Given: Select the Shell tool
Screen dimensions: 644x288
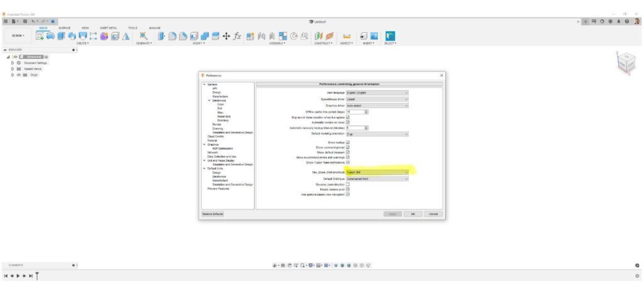Looking at the screenshot, I should [194, 36].
